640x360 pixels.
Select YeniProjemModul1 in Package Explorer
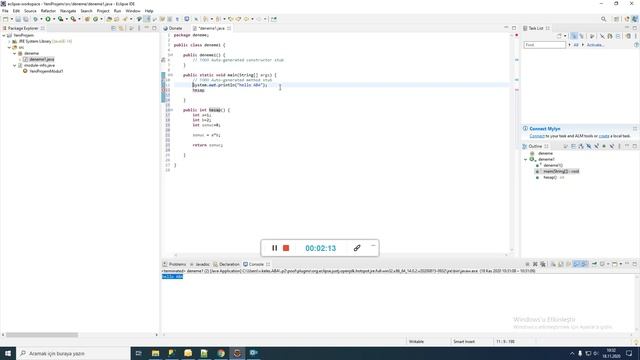point(43,71)
